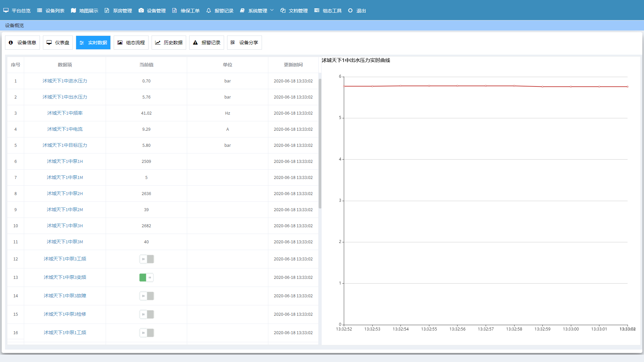Image resolution: width=644 pixels, height=362 pixels.
Task: Click the 退出 logout circle icon
Action: tap(350, 10)
